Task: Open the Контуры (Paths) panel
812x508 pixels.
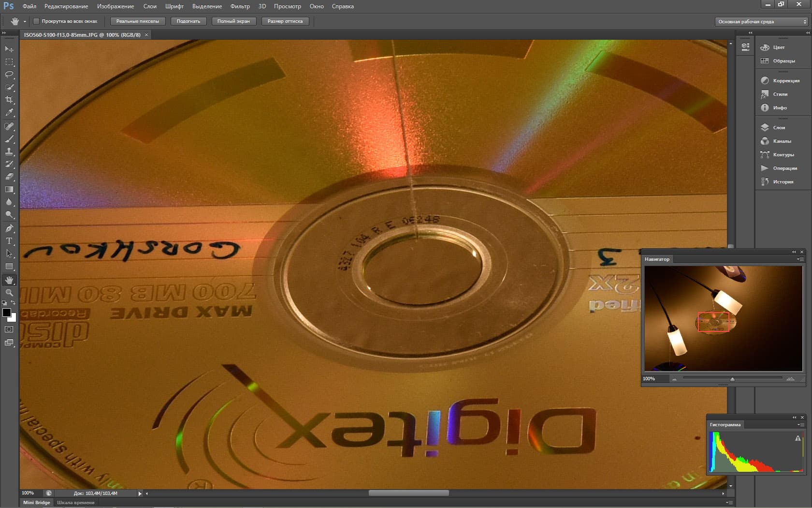Action: [x=783, y=155]
